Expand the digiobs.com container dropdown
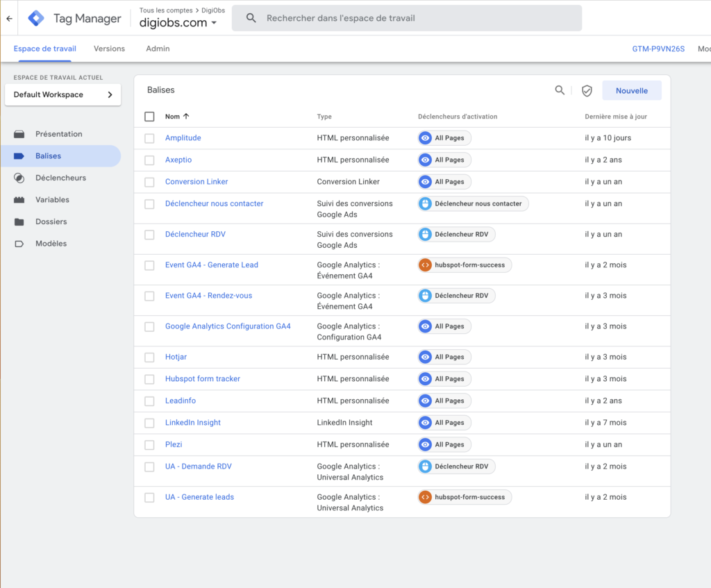The width and height of the screenshot is (711, 588). click(x=214, y=23)
